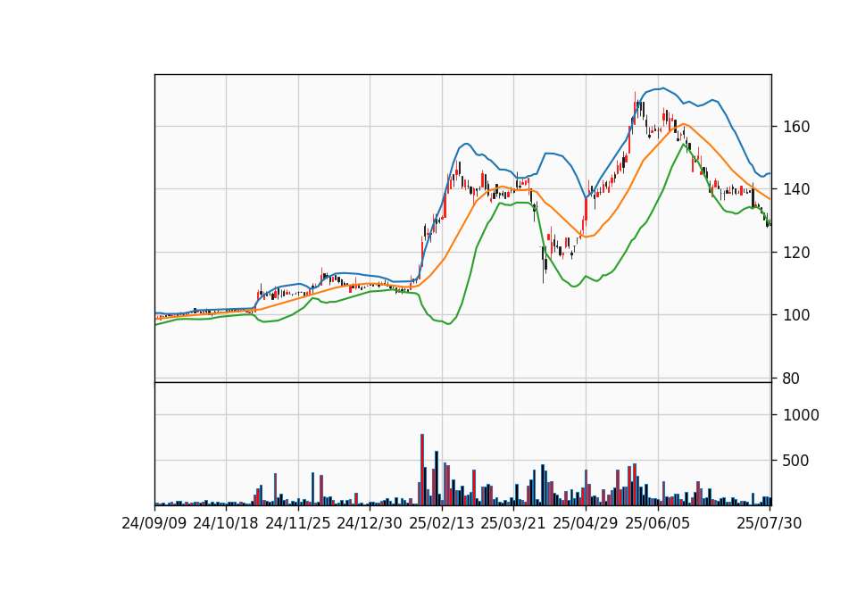Click the 25/04/29 date label
This screenshot has width=857, height=616.
586,523
